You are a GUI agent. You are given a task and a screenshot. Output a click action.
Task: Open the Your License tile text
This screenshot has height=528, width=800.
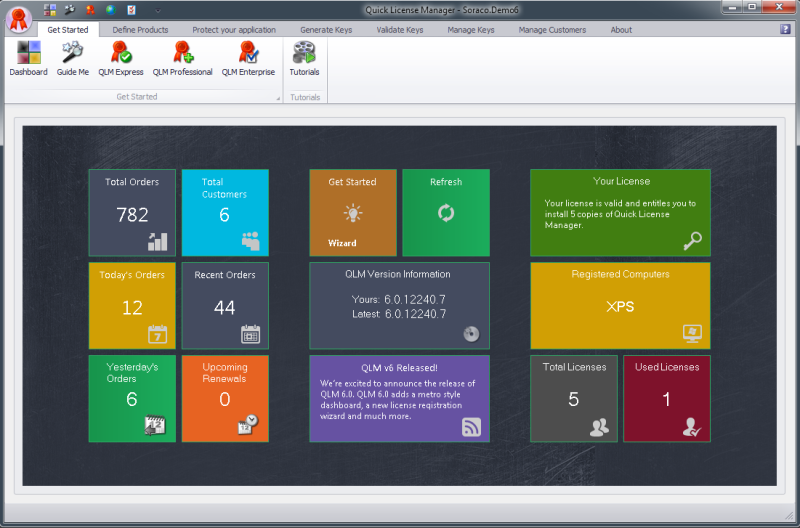pyautogui.click(x=620, y=214)
